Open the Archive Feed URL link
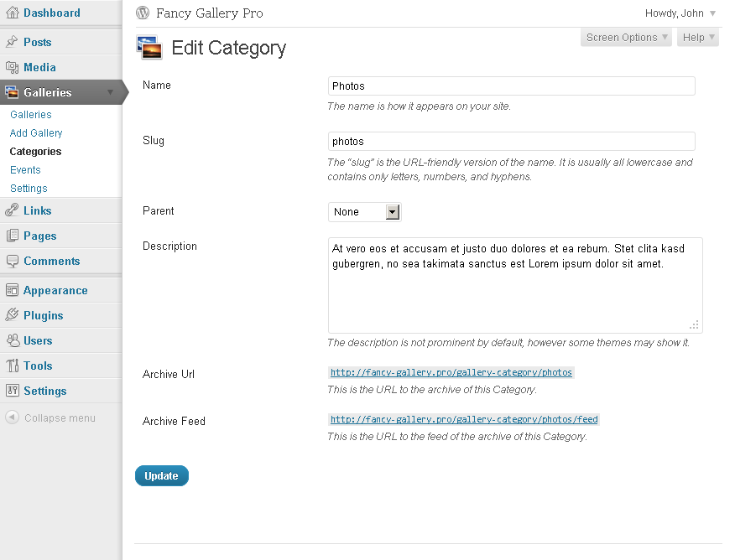Viewport: 735px width, 560px height. click(464, 419)
